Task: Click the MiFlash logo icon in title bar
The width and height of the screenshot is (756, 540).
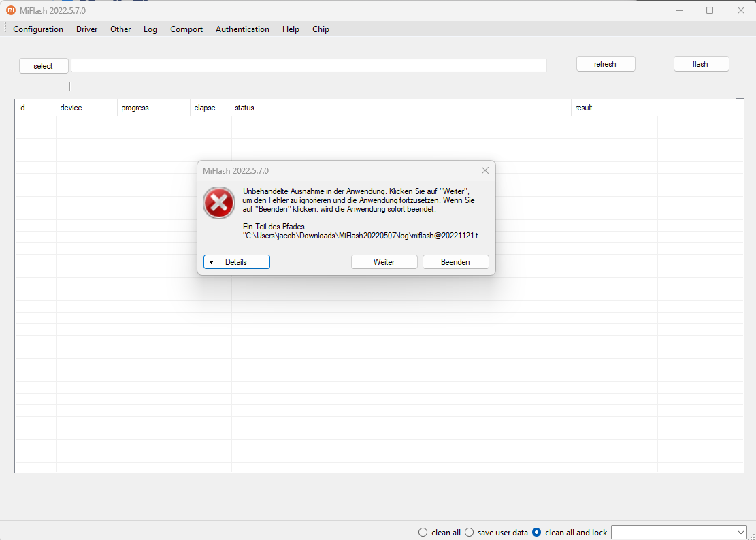Action: pos(10,10)
